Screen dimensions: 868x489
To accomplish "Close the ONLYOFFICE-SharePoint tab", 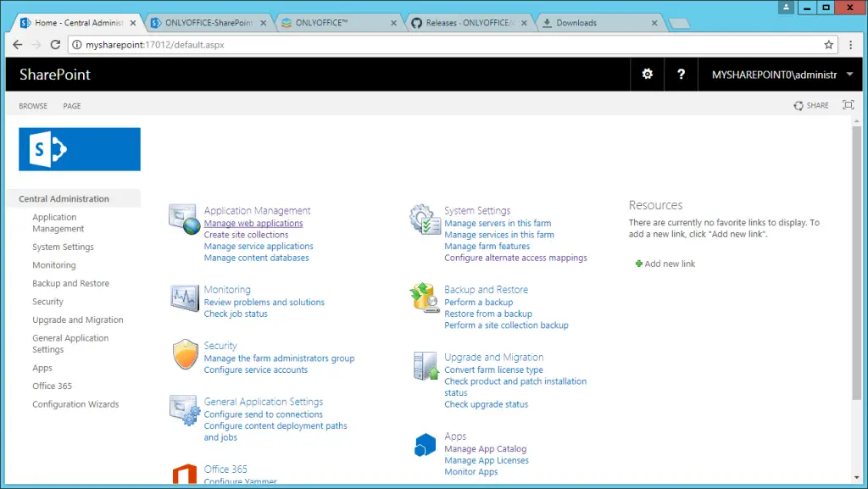I will pos(264,23).
